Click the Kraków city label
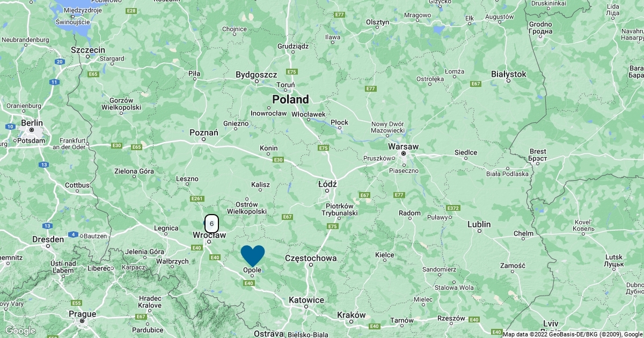This screenshot has width=644, height=338. (351, 315)
